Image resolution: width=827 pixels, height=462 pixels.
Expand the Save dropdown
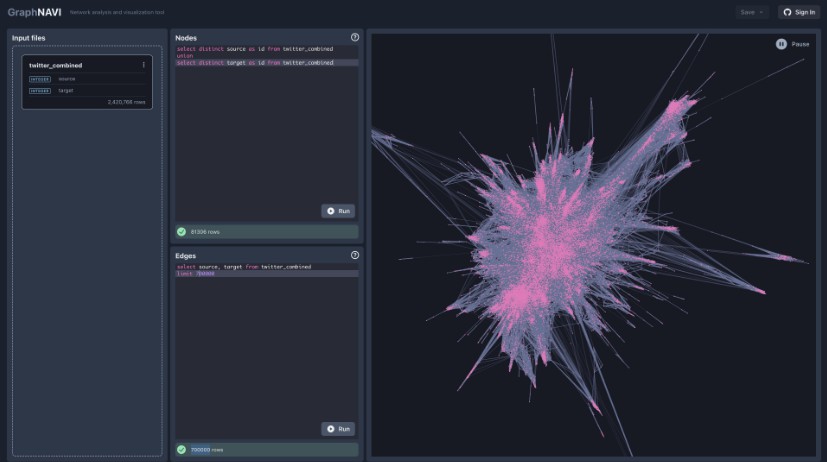(x=751, y=12)
